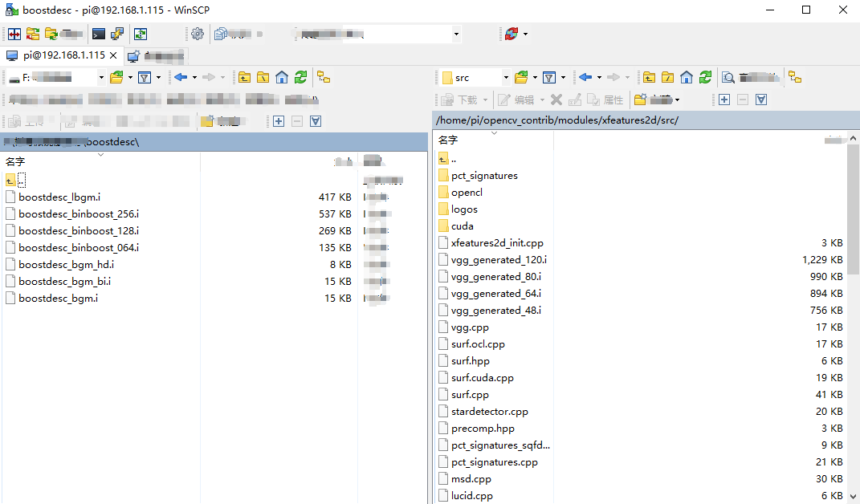Expand the src directory dropdown

tap(506, 77)
